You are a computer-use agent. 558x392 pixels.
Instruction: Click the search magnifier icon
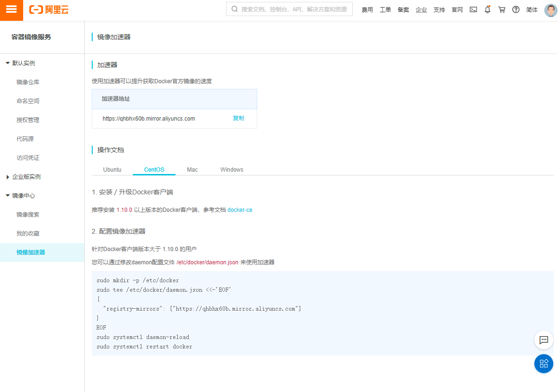(235, 9)
